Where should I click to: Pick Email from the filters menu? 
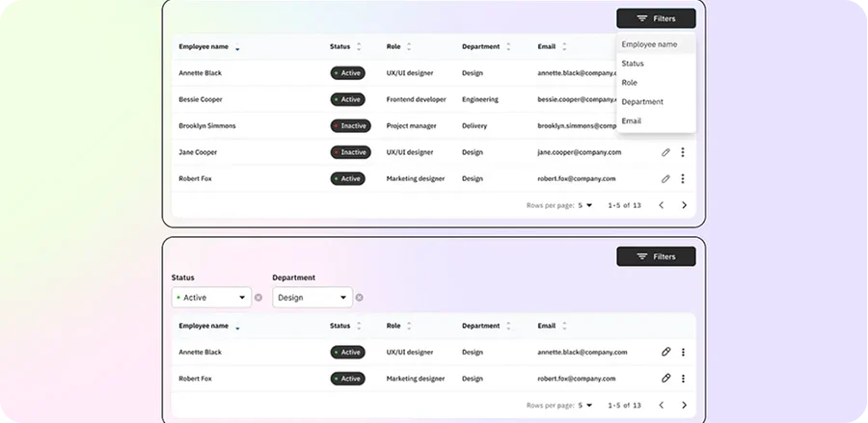click(632, 120)
